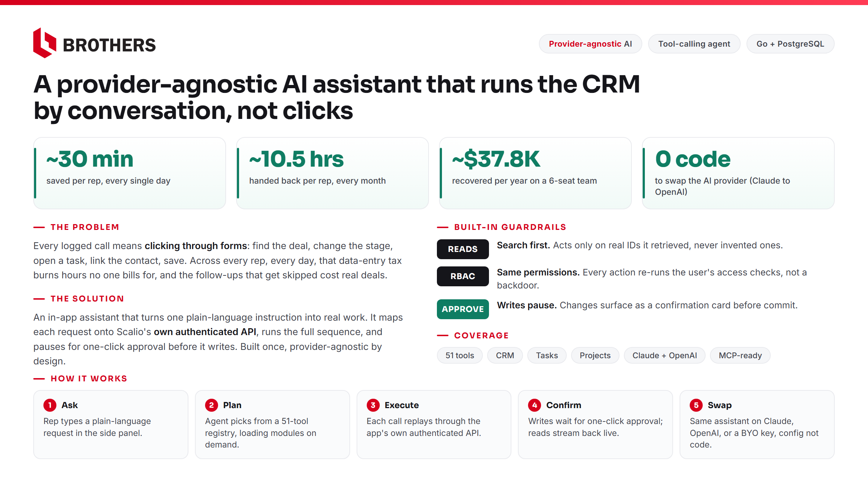Click the 'Writes pause.' guardrail text

[x=526, y=305]
